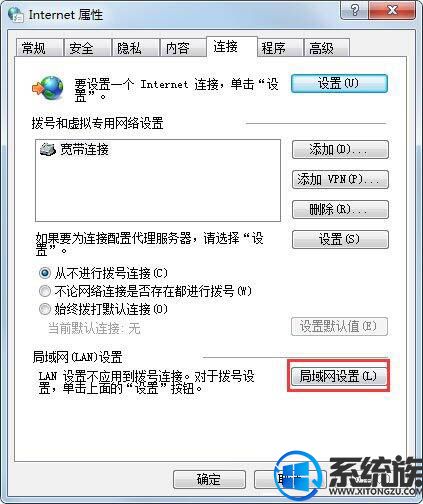Open the 内容 tab

pos(183,48)
